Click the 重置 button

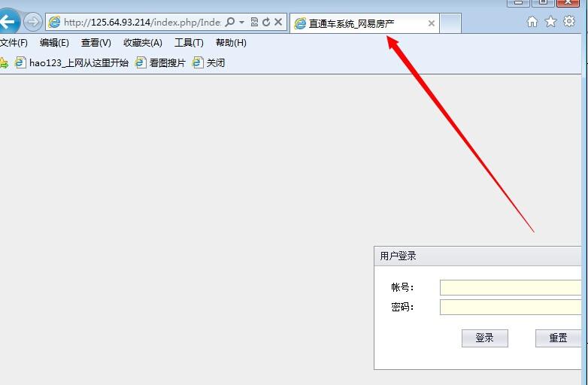tap(559, 338)
